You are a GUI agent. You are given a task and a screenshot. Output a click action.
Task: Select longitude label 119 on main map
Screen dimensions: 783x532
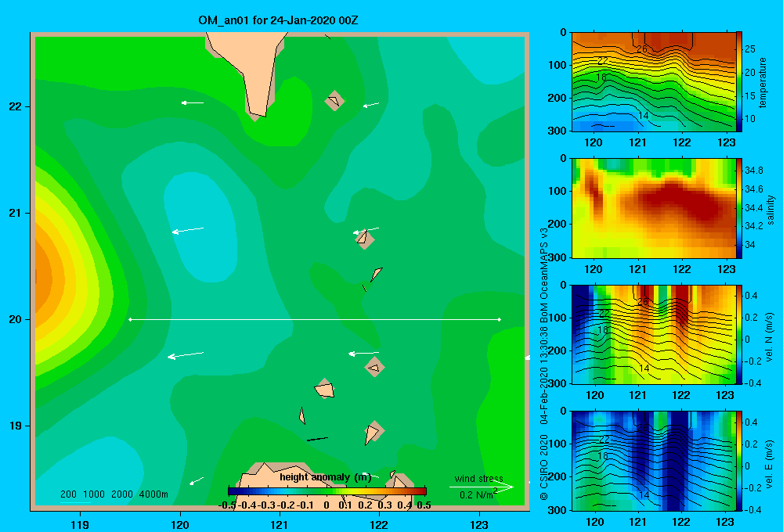pos(81,524)
